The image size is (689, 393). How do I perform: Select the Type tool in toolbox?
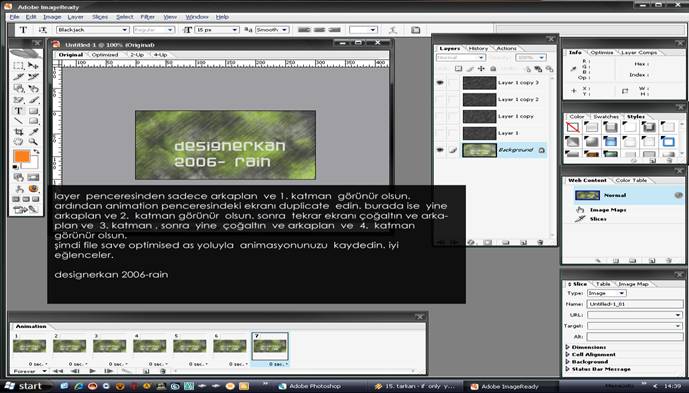tap(18, 110)
